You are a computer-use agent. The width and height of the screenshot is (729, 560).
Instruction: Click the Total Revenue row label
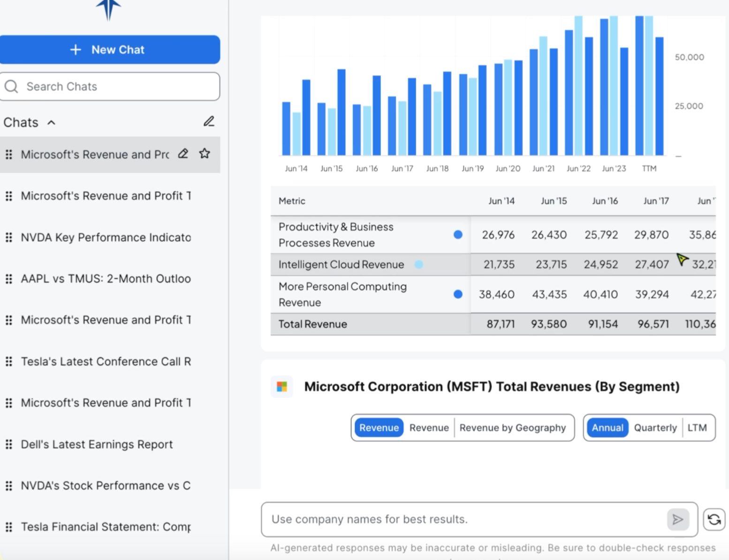tap(313, 324)
